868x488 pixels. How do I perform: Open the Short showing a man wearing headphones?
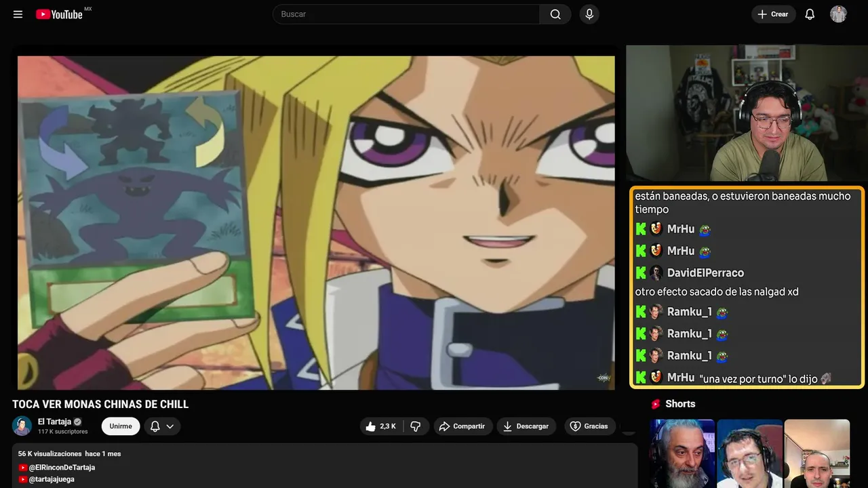coord(749,453)
